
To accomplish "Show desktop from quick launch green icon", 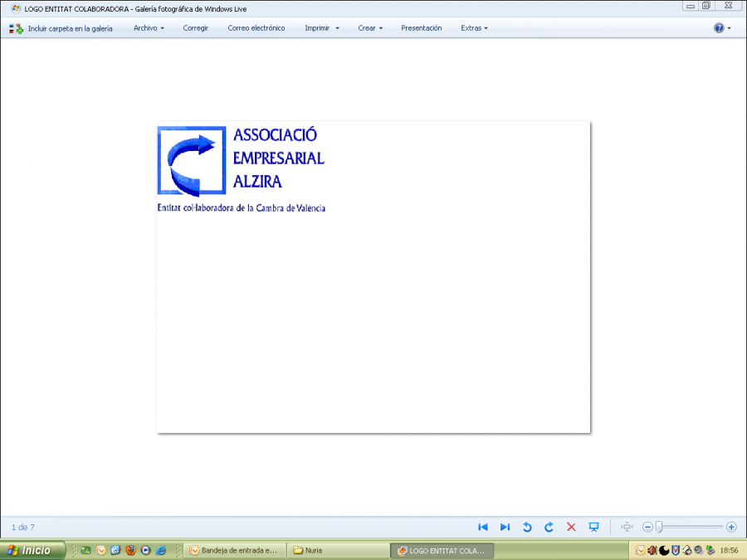I will pos(85,551).
